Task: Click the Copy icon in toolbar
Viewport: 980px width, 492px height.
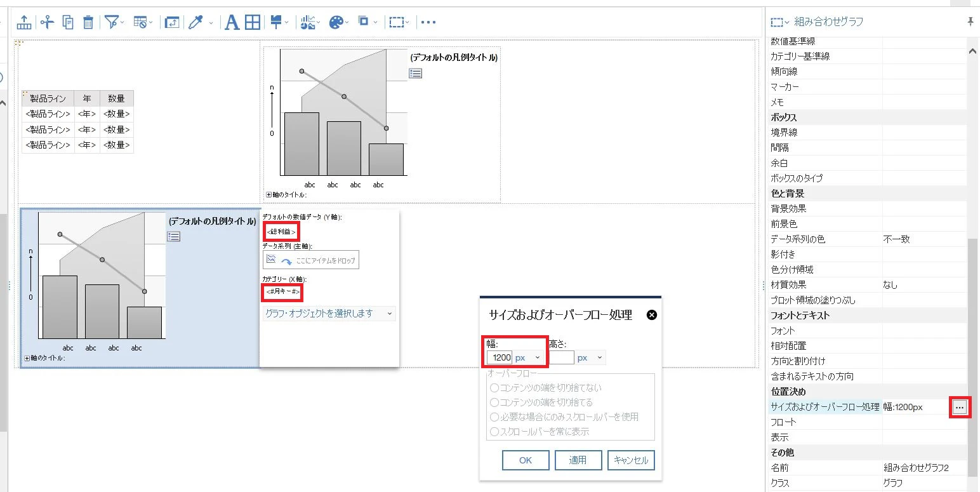Action: [x=68, y=22]
